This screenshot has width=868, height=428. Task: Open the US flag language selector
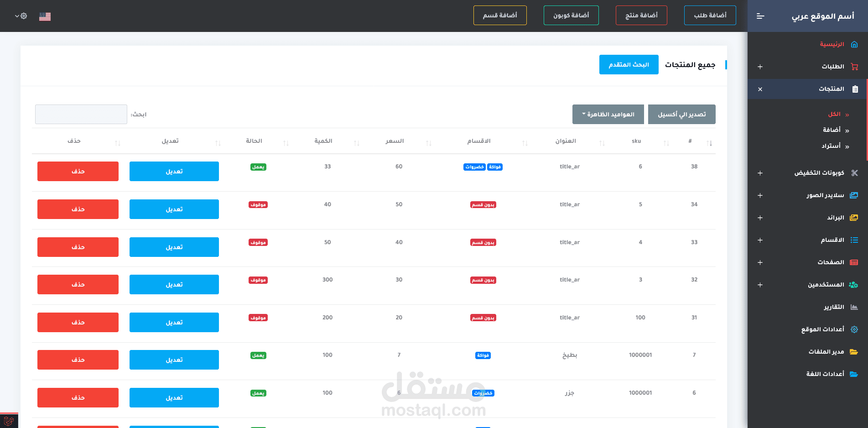tap(45, 16)
